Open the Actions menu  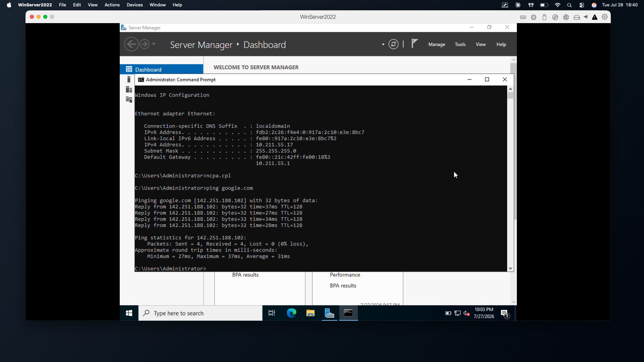(x=112, y=5)
